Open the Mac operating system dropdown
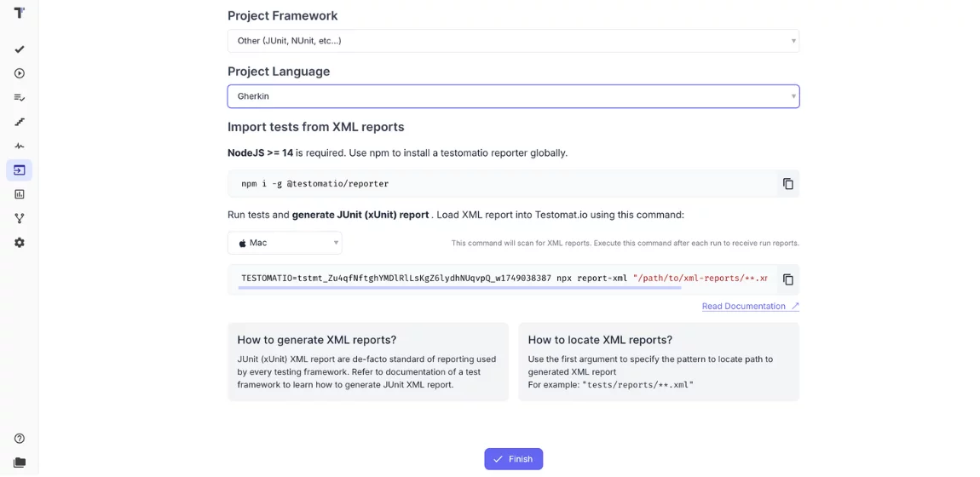Image resolution: width=980 pixels, height=477 pixels. 285,243
